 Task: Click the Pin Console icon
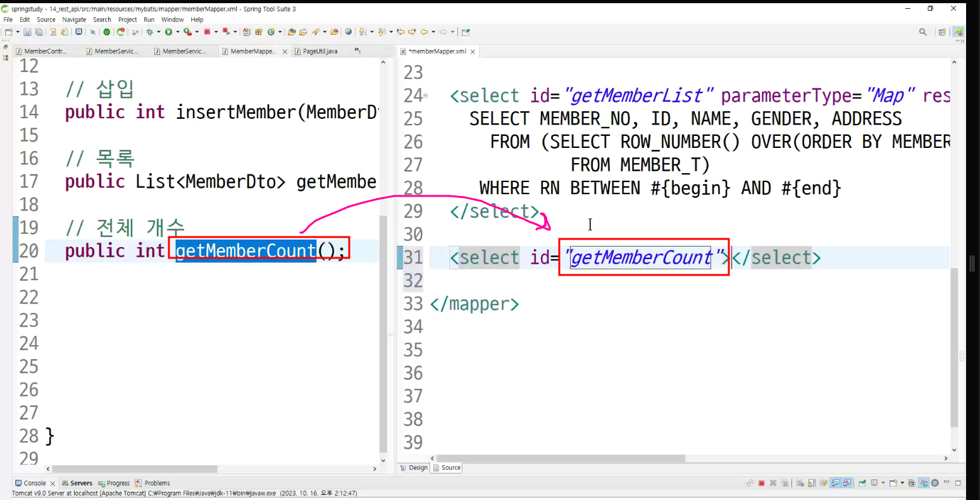tap(862, 483)
